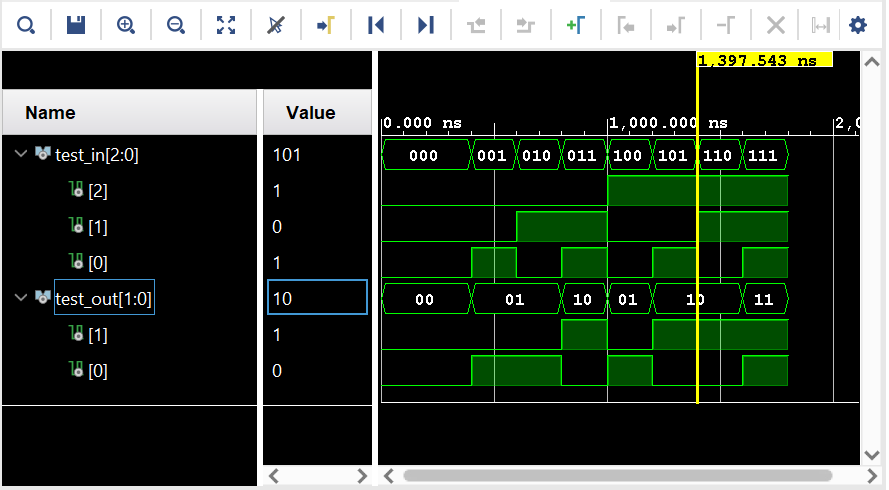
Task: Collapse the test_out[1:0] bus
Action: coord(21,297)
